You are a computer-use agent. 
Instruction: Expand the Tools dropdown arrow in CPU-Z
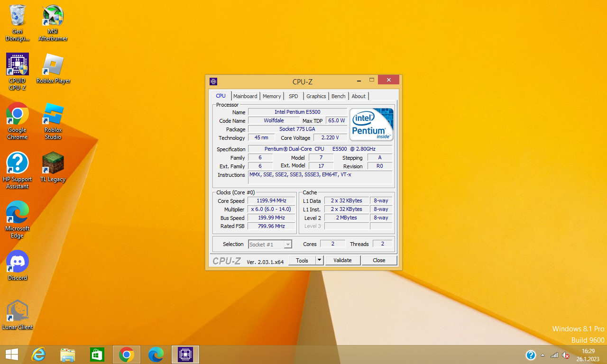(x=320, y=260)
